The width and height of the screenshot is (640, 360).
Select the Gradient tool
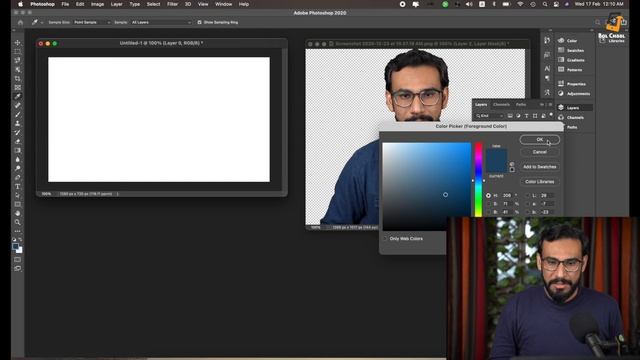(18, 150)
